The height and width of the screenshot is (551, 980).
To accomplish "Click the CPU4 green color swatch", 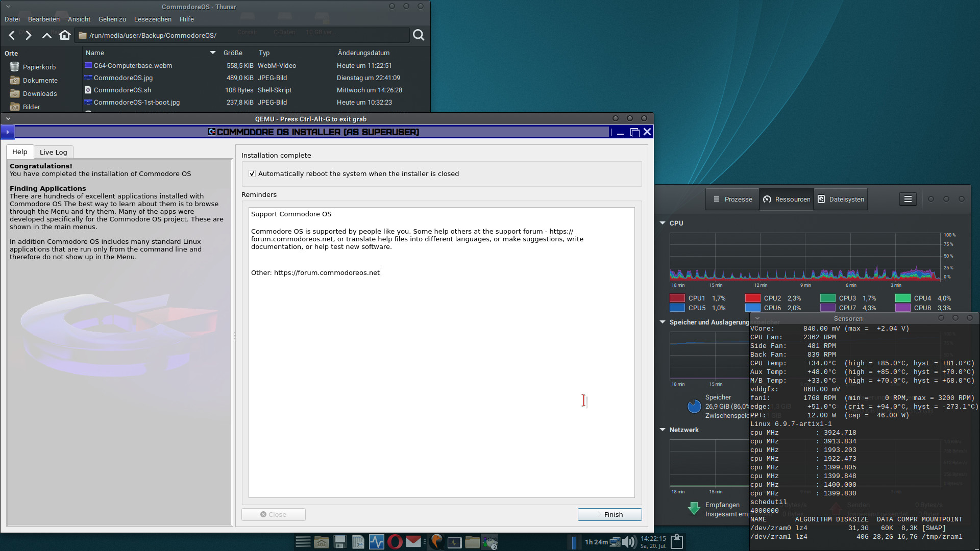I will click(x=902, y=298).
